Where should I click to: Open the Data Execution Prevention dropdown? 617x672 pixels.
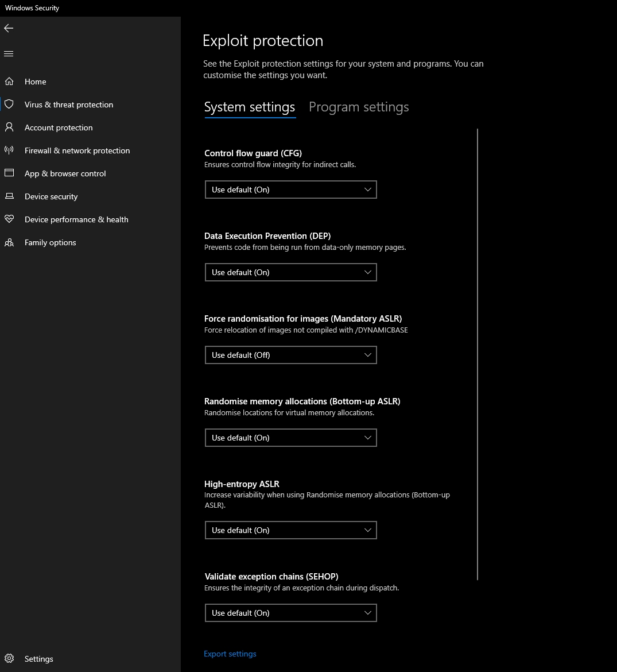[290, 272]
